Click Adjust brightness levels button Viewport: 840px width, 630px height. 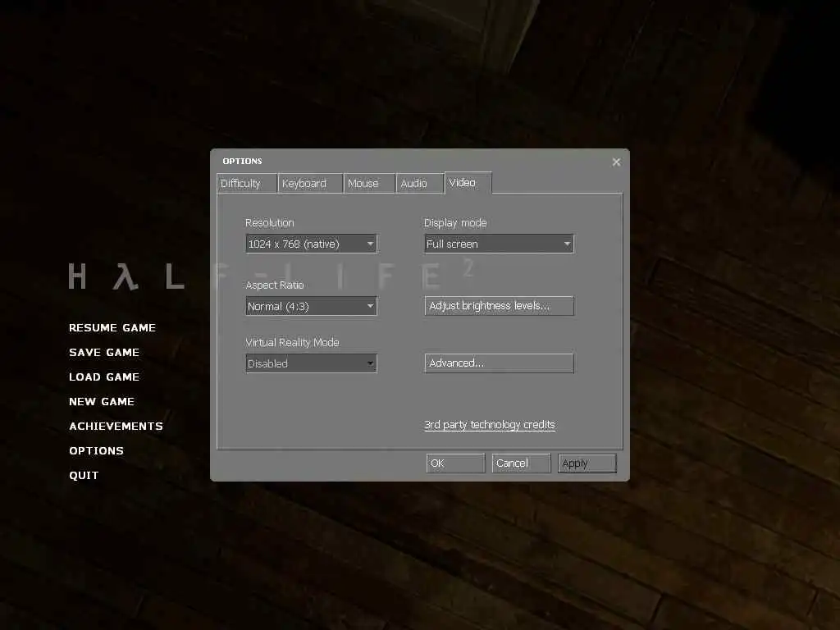[499, 306]
